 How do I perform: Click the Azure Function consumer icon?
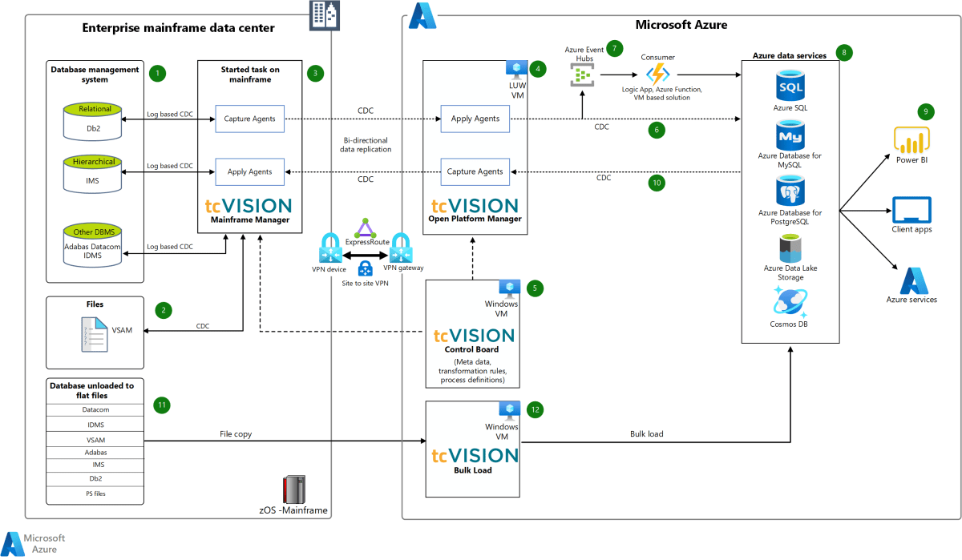coord(658,75)
